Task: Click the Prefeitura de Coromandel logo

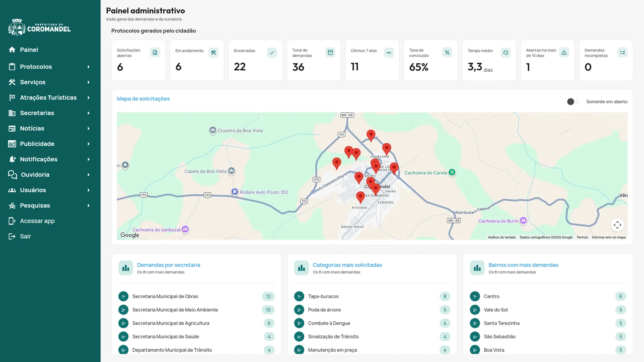Action: click(39, 27)
